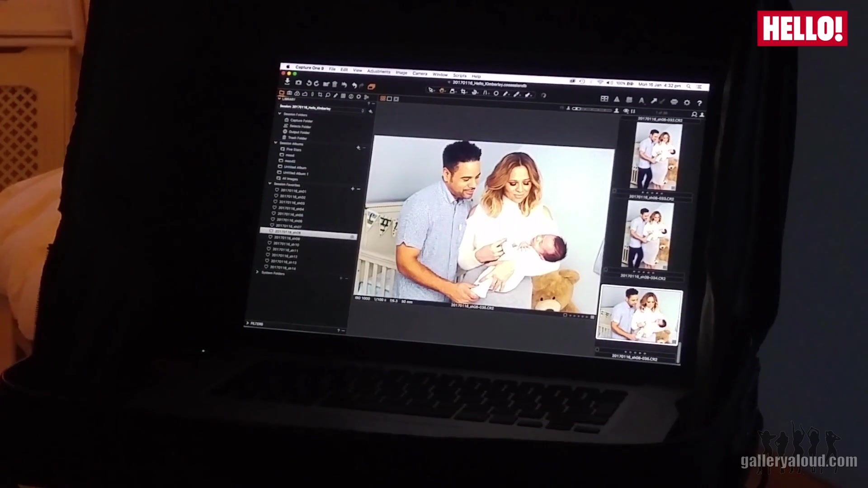Select the circular spot removal cursor tool

tap(496, 93)
